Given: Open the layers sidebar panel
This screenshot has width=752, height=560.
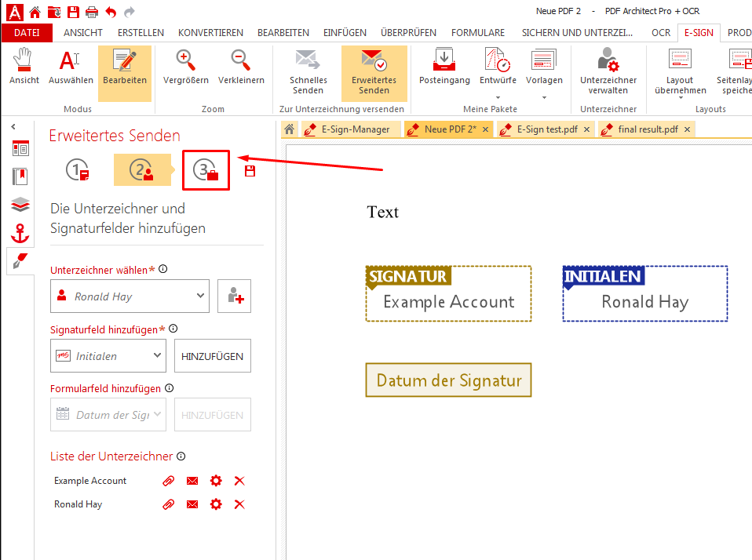Looking at the screenshot, I should coord(20,205).
